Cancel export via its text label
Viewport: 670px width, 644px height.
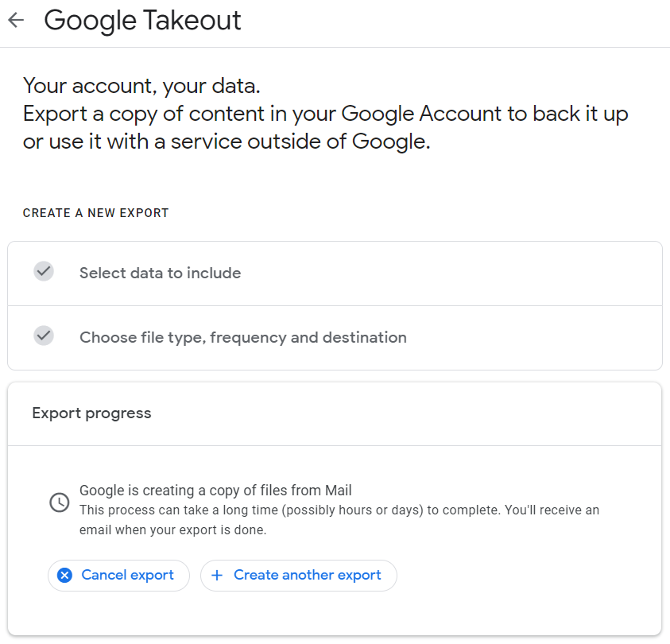coord(127,575)
